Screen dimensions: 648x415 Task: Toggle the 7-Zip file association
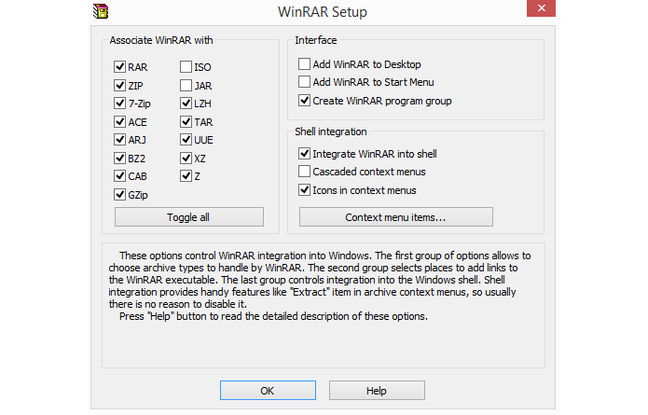coord(120,103)
